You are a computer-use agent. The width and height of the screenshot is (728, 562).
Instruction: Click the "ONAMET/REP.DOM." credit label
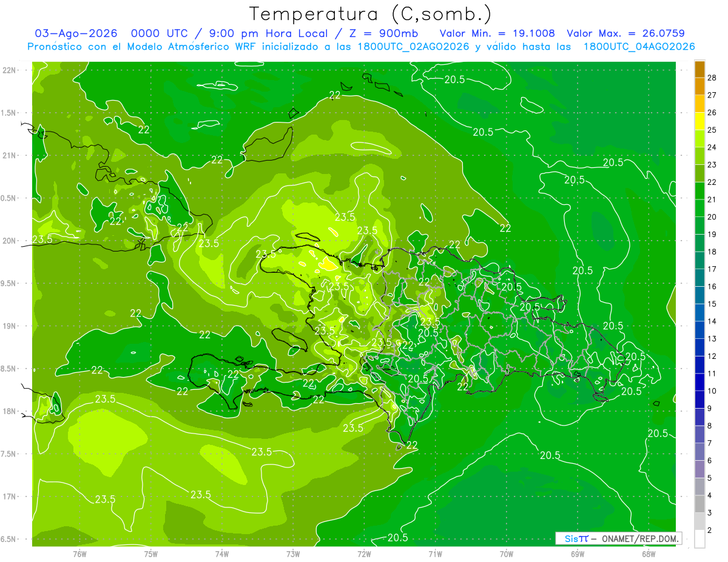pyautogui.click(x=639, y=538)
